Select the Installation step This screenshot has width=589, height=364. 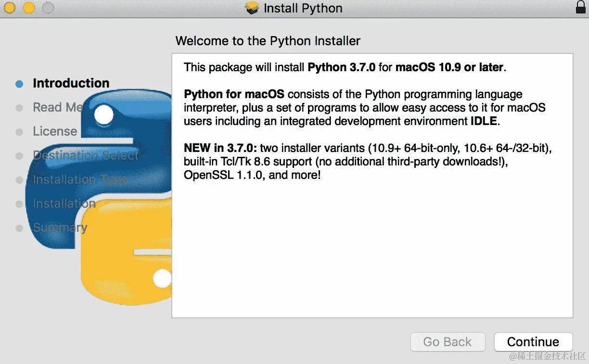point(64,203)
